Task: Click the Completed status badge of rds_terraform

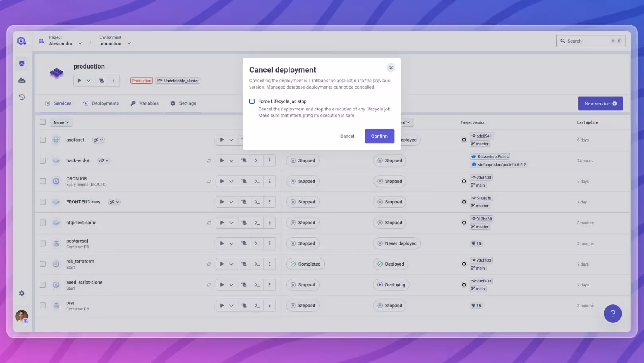Action: (305, 264)
